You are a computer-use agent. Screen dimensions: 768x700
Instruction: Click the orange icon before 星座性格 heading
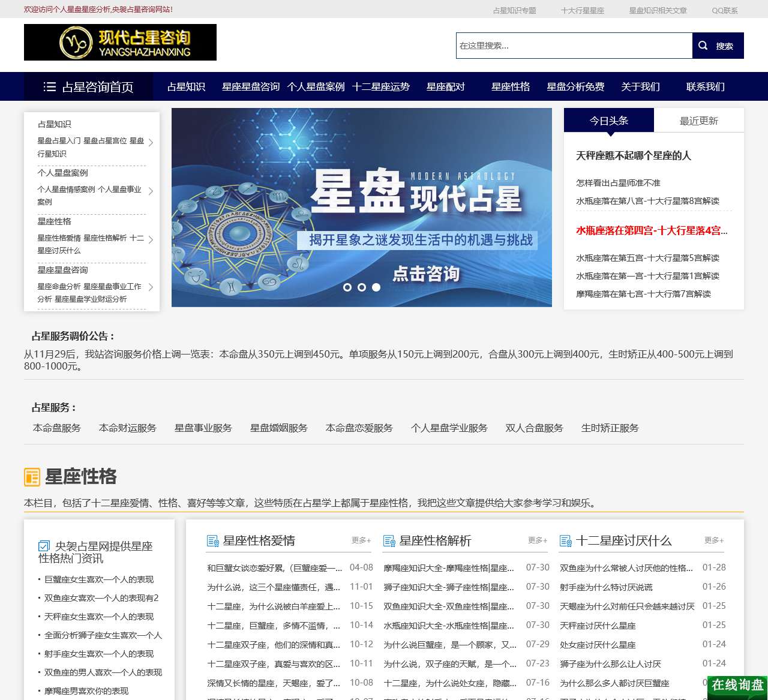click(x=32, y=477)
